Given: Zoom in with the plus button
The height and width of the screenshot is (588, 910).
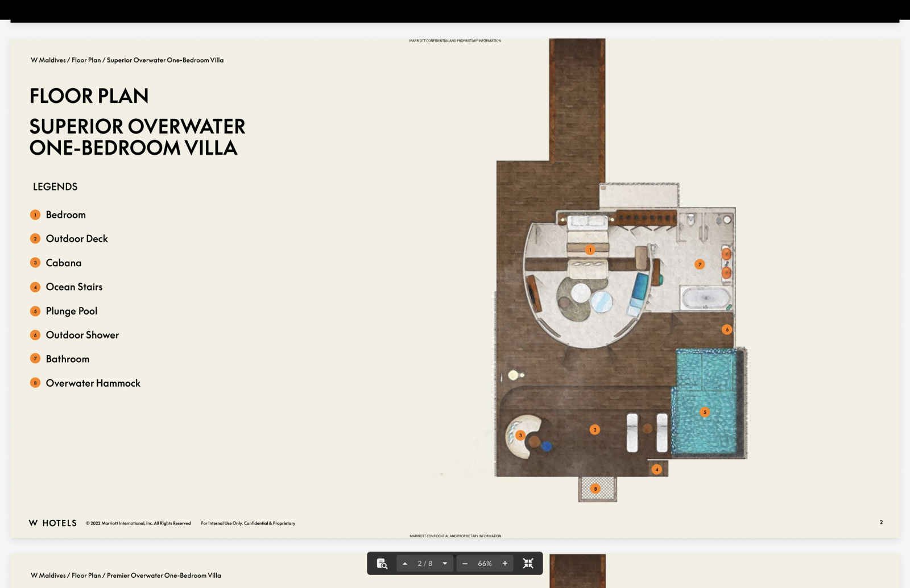Looking at the screenshot, I should [x=504, y=564].
